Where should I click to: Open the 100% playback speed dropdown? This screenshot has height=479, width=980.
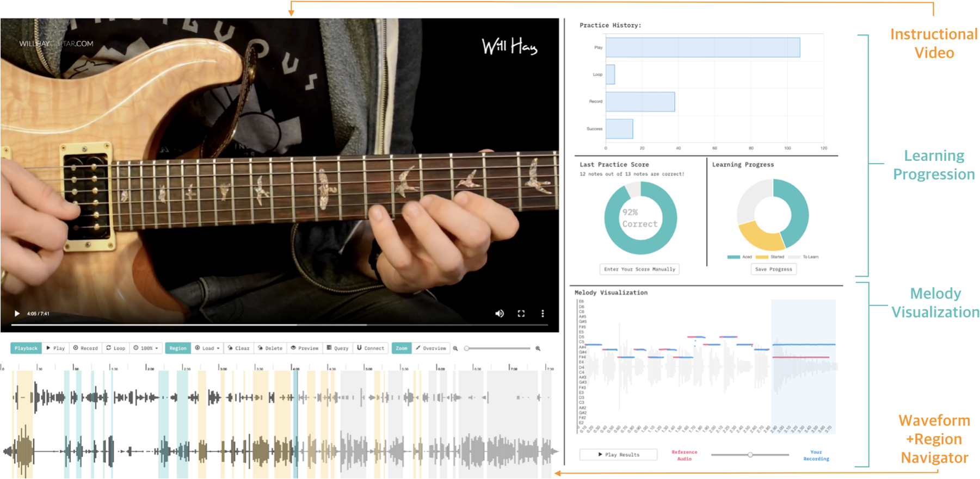click(x=146, y=348)
